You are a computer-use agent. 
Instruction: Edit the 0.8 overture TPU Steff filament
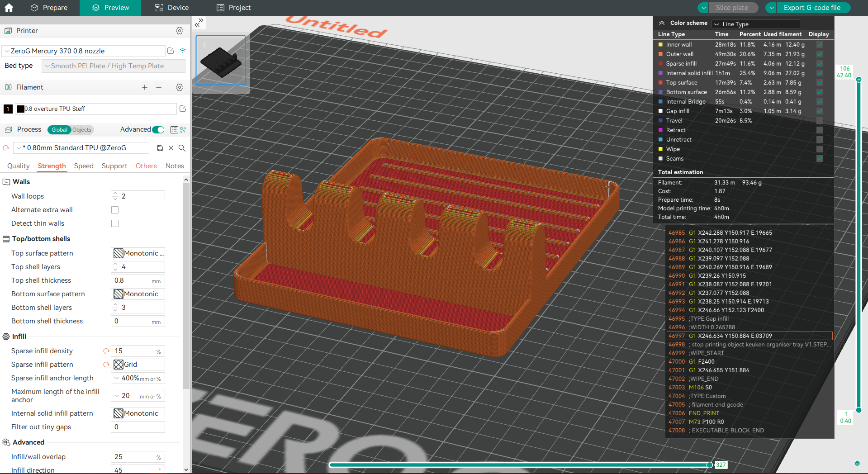(183, 109)
